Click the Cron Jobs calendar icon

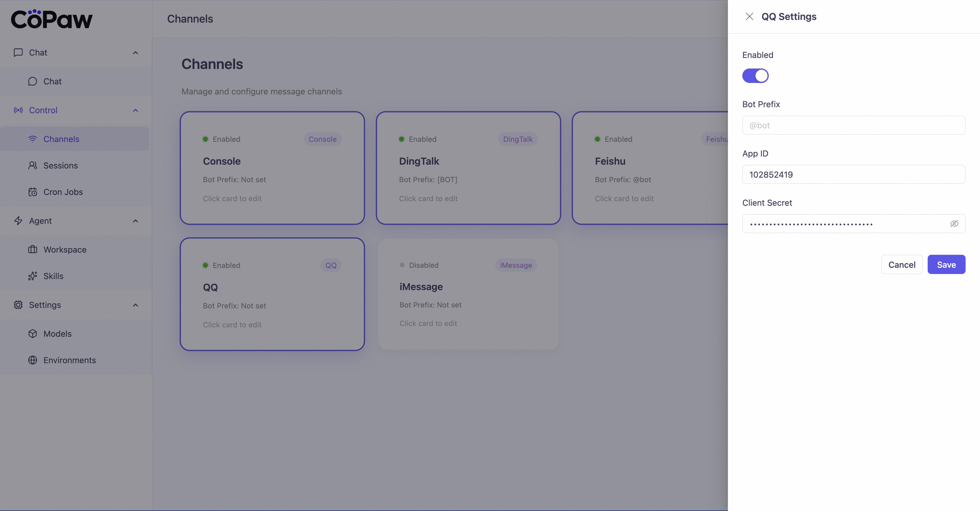point(33,192)
